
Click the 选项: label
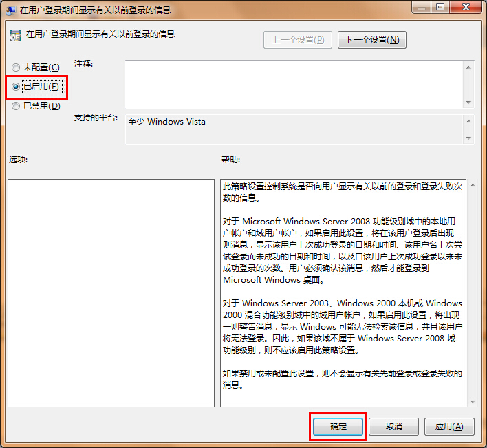pyautogui.click(x=18, y=160)
